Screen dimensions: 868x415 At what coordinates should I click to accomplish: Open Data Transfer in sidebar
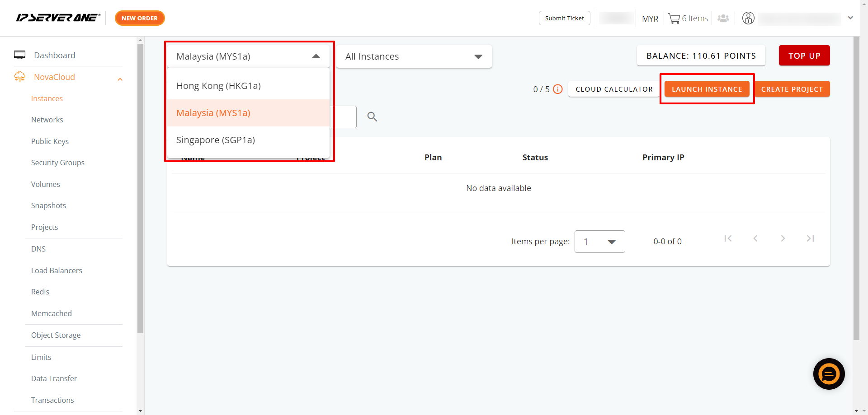[x=54, y=378]
